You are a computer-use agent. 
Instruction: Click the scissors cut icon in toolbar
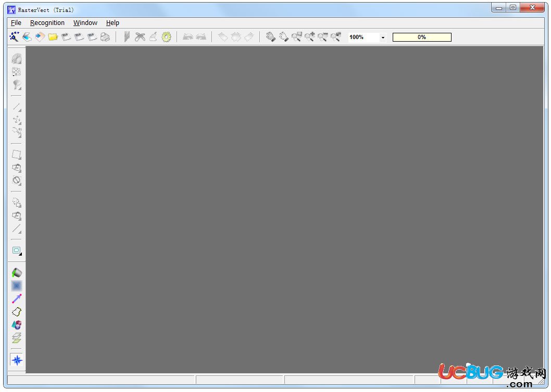click(140, 36)
